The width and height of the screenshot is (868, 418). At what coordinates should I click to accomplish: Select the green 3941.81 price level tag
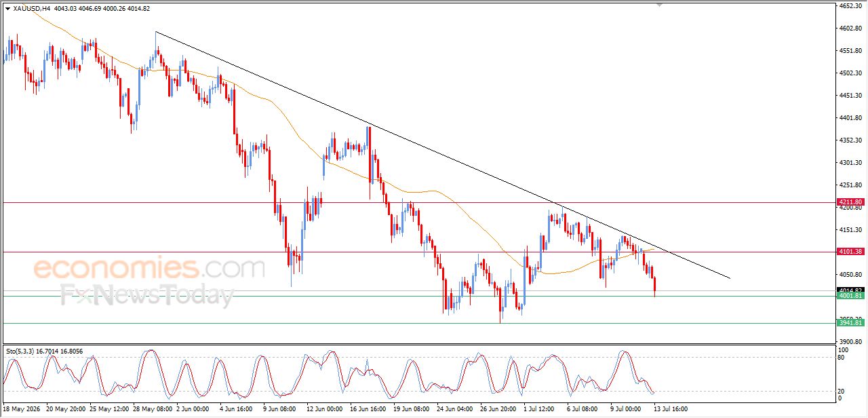[x=850, y=323]
